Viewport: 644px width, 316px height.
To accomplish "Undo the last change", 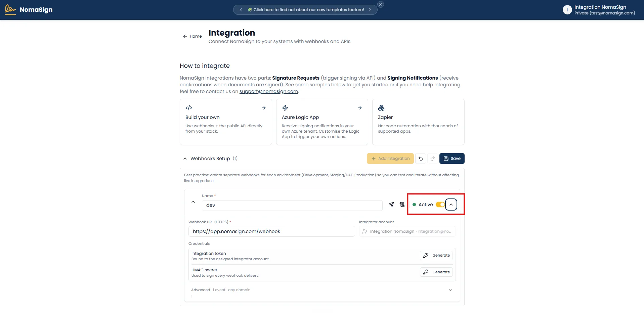I will (421, 159).
